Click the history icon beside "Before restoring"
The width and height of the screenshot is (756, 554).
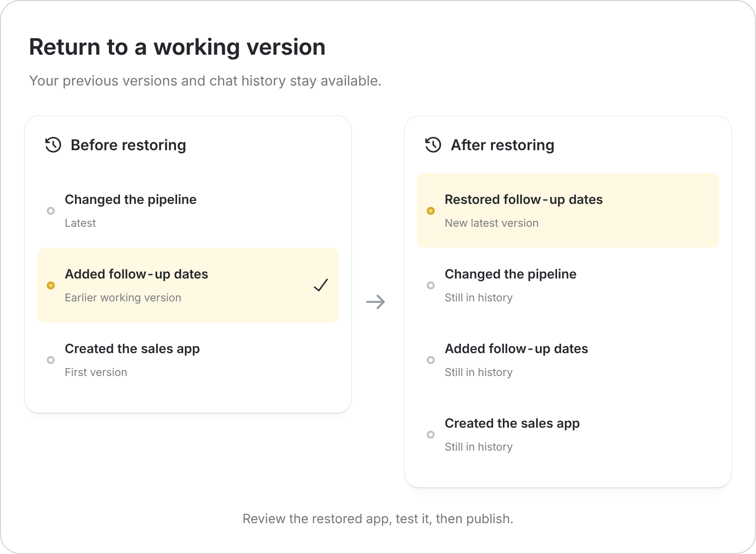click(x=53, y=145)
